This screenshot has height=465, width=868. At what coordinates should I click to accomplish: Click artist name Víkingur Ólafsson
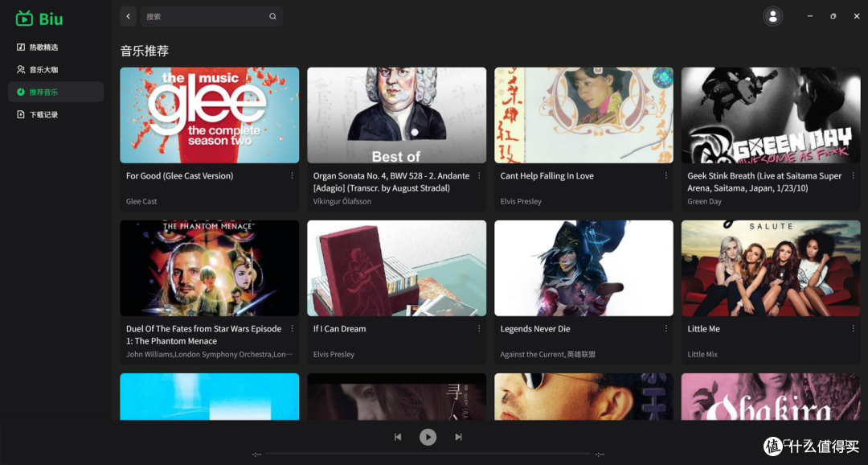pos(342,201)
